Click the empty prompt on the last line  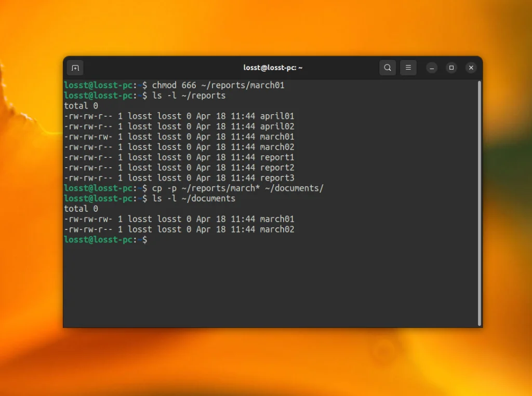click(105, 240)
